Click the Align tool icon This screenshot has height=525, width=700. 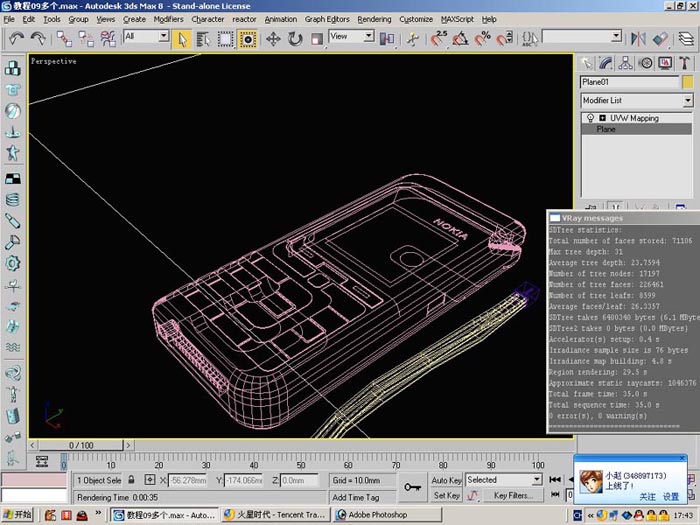[x=660, y=39]
